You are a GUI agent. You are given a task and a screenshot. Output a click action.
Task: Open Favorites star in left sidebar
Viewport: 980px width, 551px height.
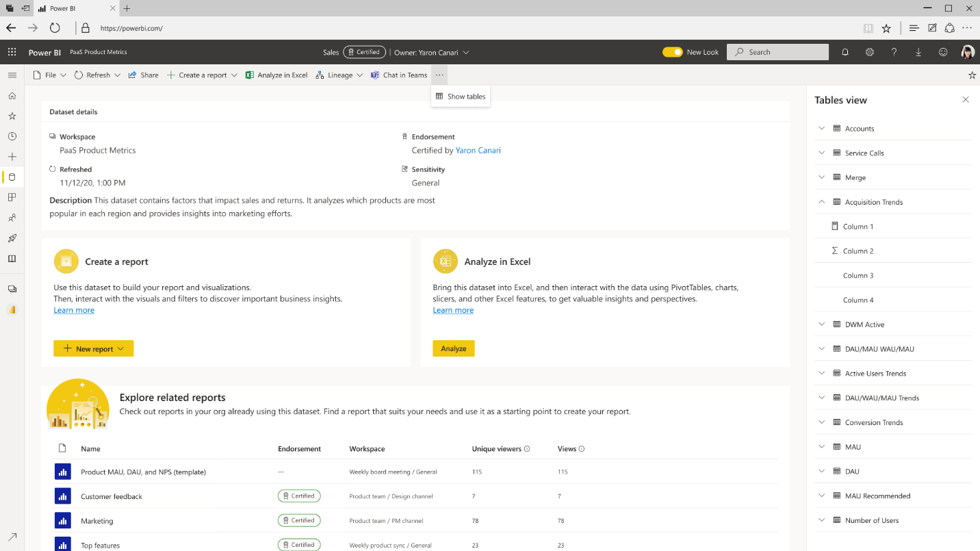[12, 116]
